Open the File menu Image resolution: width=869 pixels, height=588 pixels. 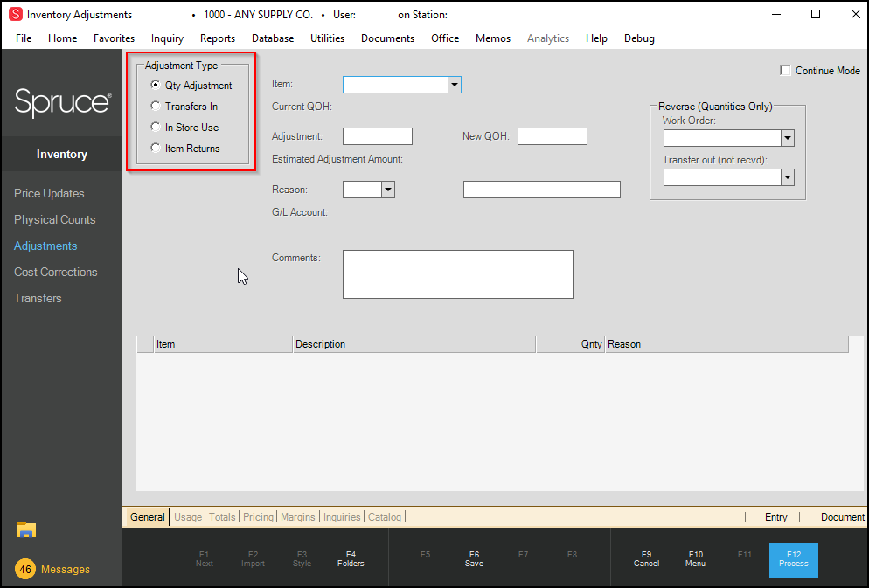(x=24, y=38)
